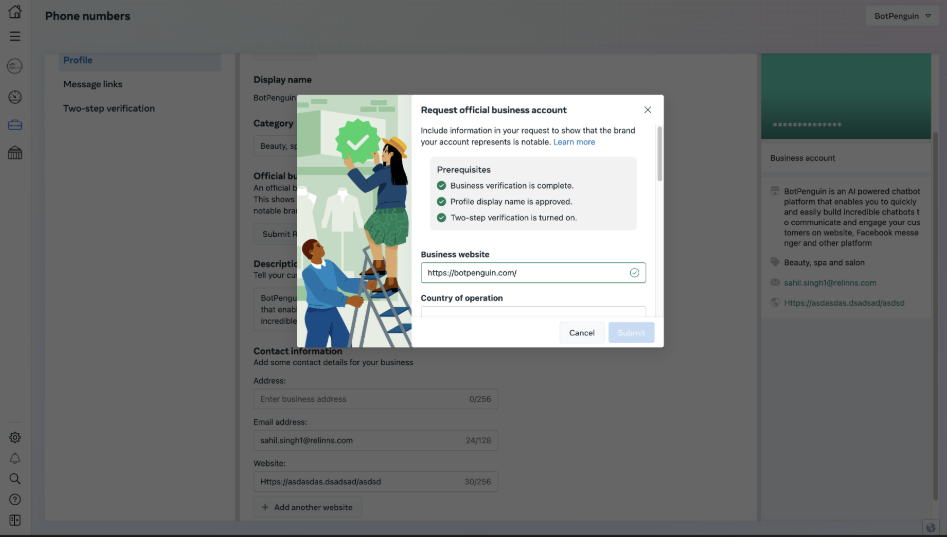The image size is (947, 537).
Task: Open Two-step verification section
Action: (109, 108)
